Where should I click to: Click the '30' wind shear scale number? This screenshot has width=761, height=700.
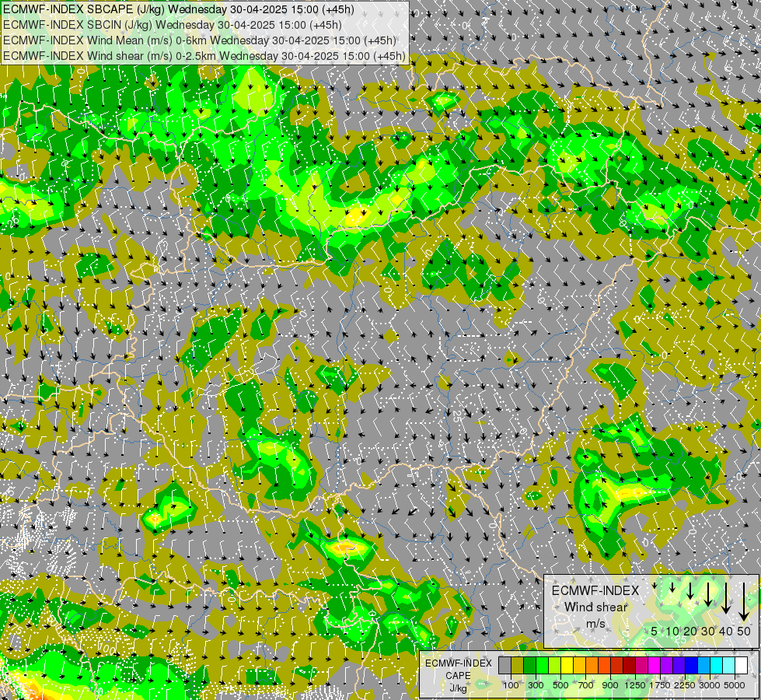tap(708, 631)
